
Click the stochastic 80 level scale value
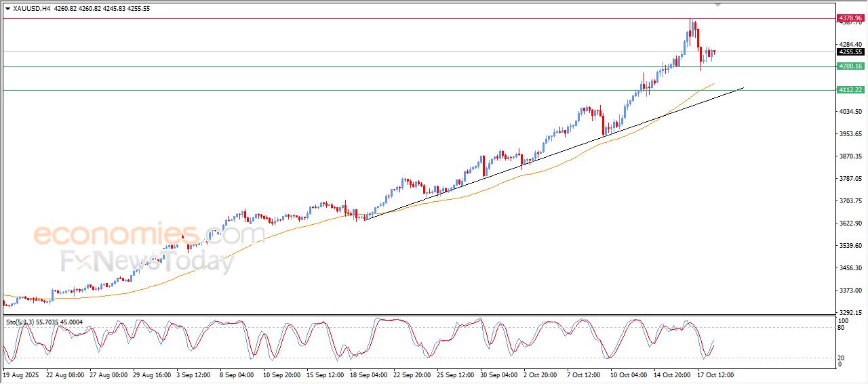[x=843, y=328]
